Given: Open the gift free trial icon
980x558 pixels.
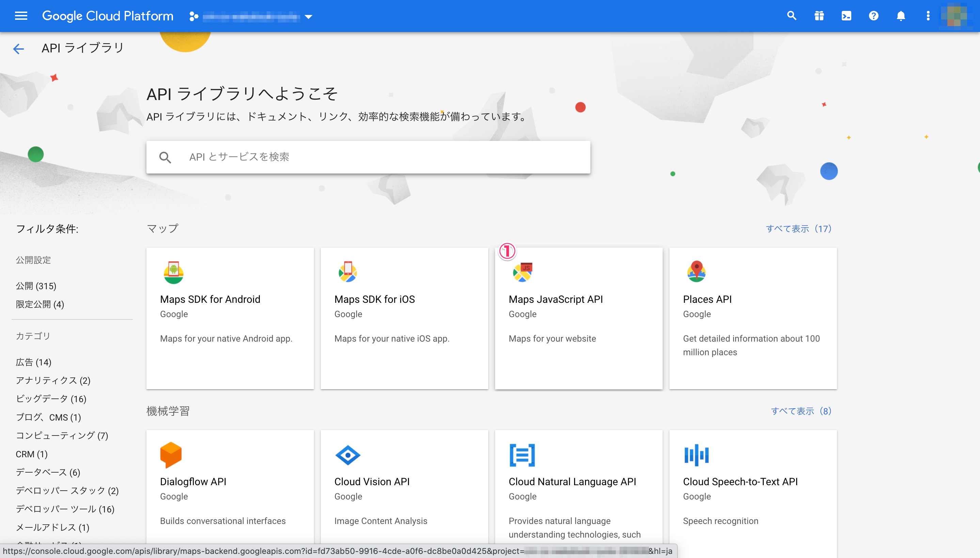Looking at the screenshot, I should tap(819, 16).
